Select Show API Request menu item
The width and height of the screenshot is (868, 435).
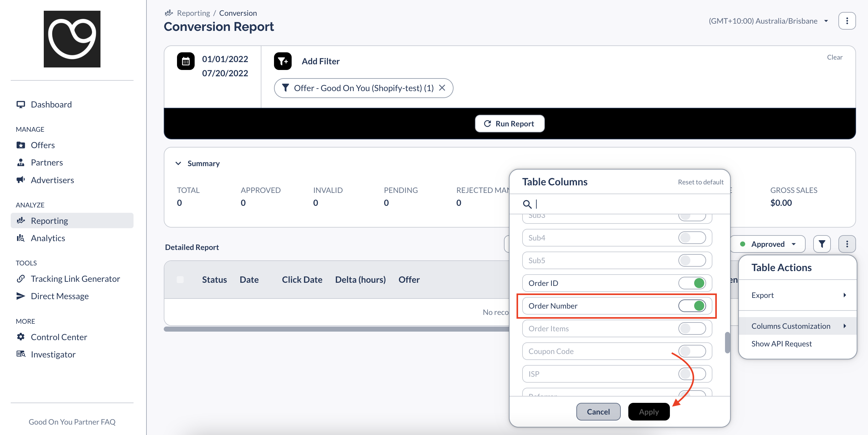click(x=781, y=344)
